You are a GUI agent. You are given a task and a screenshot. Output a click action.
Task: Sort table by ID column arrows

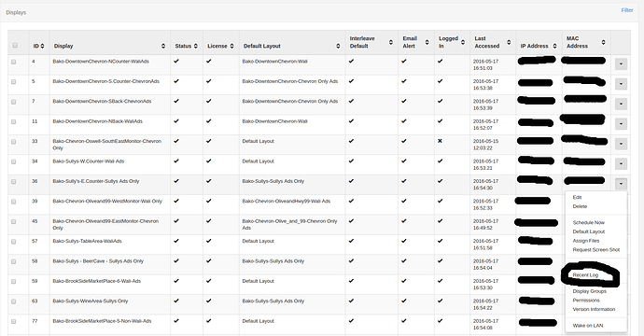pos(42,46)
